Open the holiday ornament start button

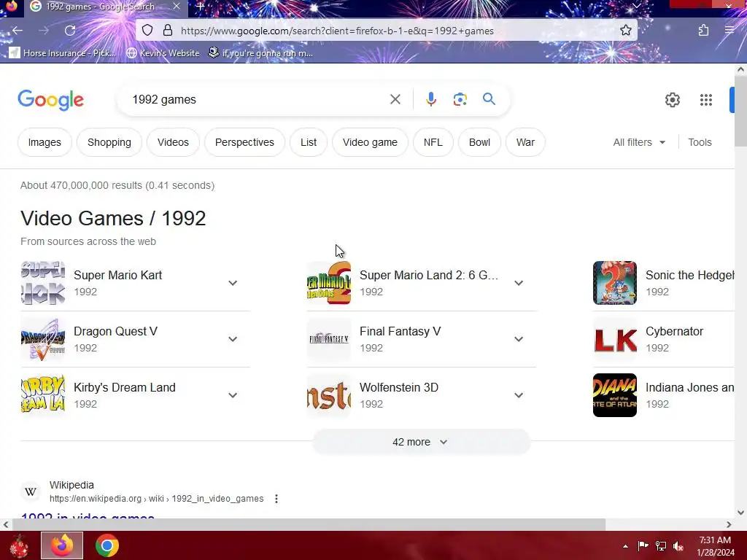(x=19, y=545)
